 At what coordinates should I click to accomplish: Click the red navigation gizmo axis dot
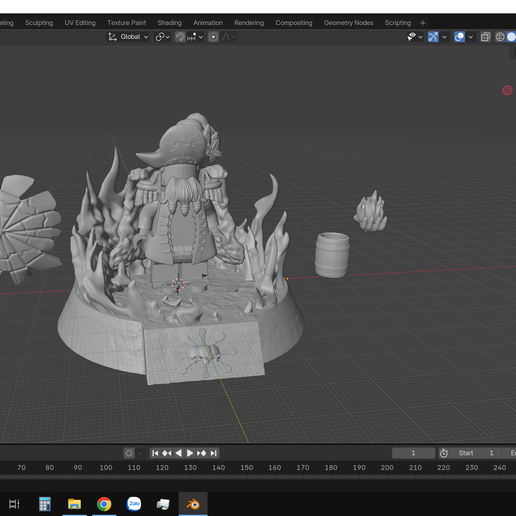[507, 90]
